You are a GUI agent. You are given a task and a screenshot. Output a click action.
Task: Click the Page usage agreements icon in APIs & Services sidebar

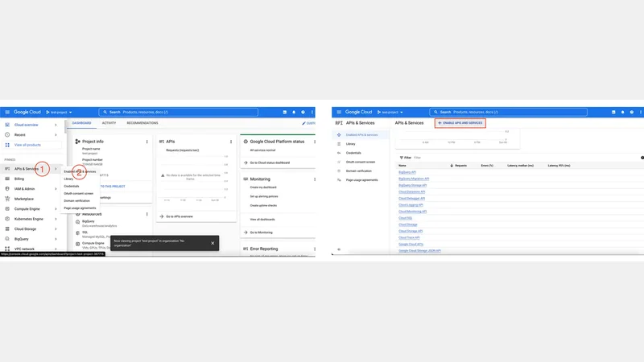tap(339, 180)
